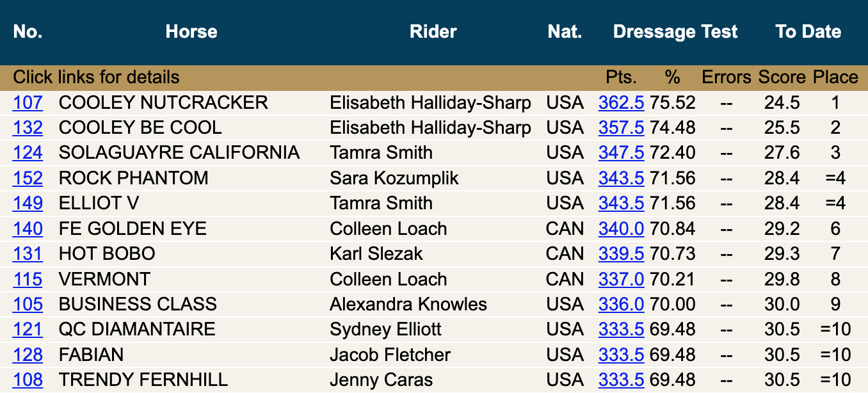Click entry number 124 link
The height and width of the screenshot is (393, 868).
point(28,152)
